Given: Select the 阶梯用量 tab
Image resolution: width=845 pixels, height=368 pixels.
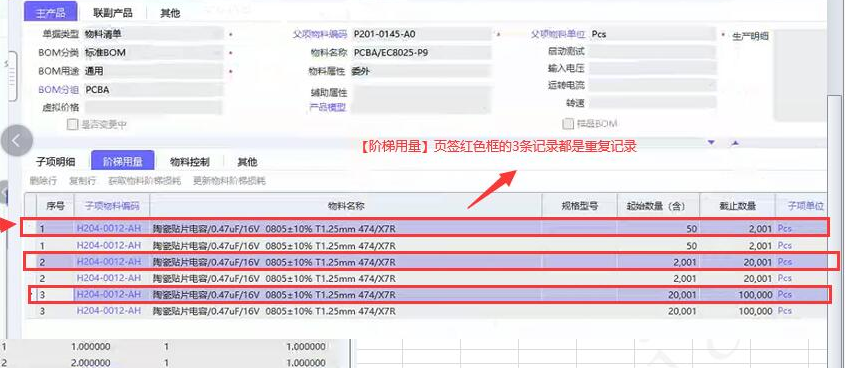Looking at the screenshot, I should click(x=123, y=161).
